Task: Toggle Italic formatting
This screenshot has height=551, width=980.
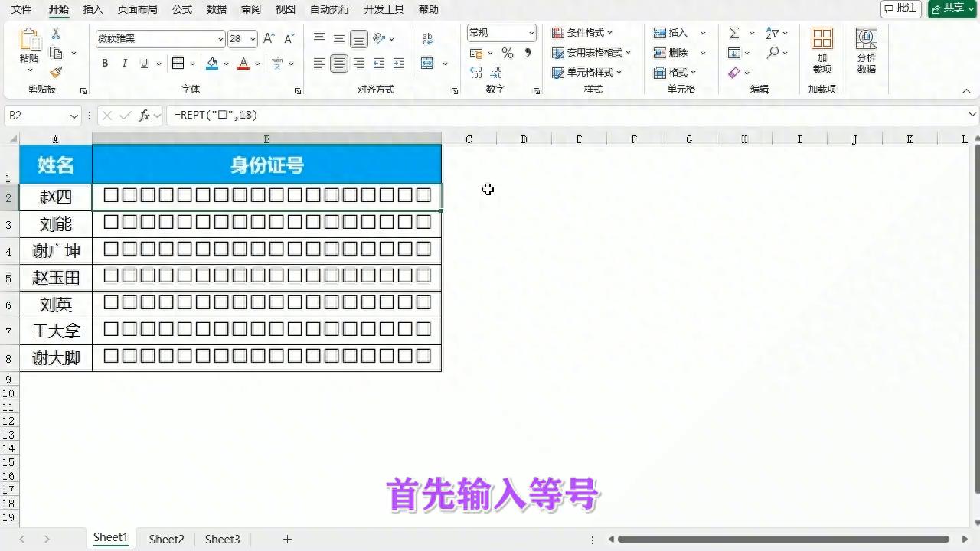Action: [125, 64]
